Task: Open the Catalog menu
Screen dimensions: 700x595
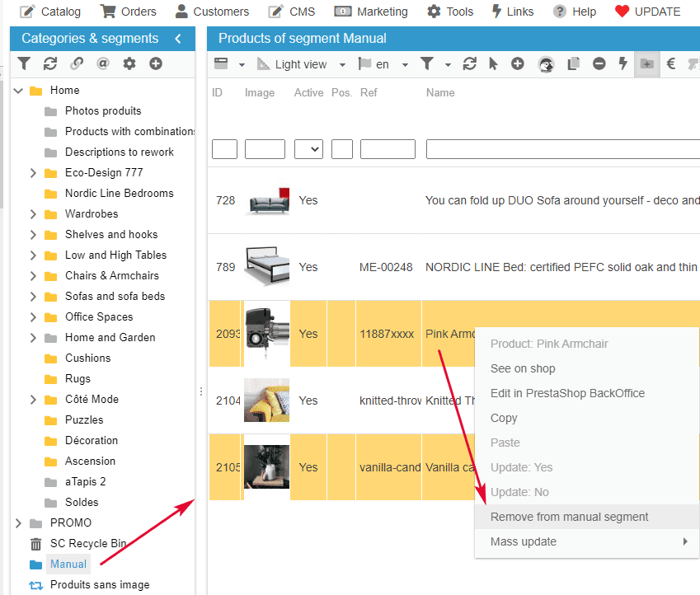Action: (50, 12)
